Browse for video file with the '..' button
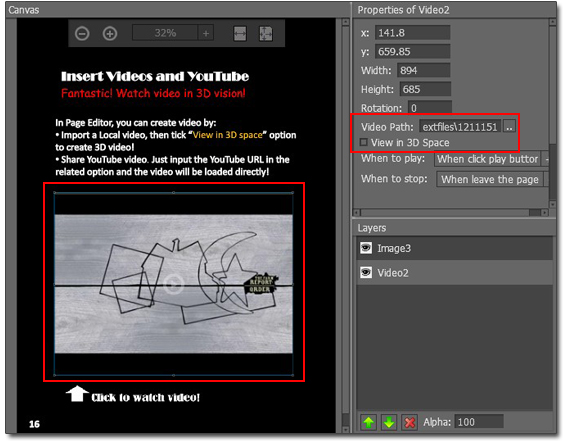Image resolution: width=565 pixels, height=446 pixels. pyautogui.click(x=509, y=127)
